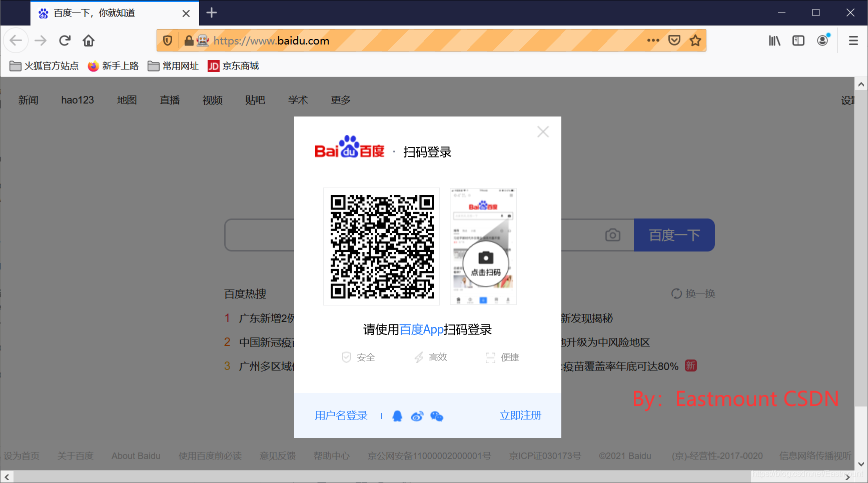The image size is (868, 483).
Task: Open 常用网址 bookmark folder
Action: click(173, 66)
